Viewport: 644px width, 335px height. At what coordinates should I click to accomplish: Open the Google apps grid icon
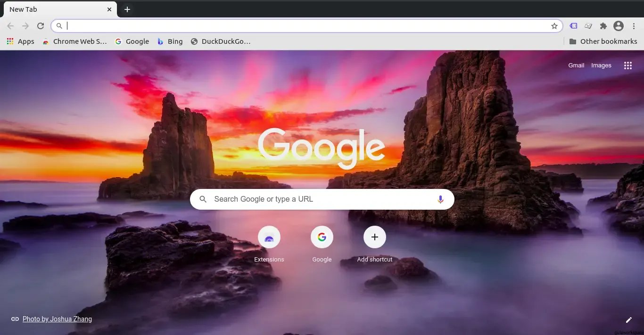coord(627,65)
